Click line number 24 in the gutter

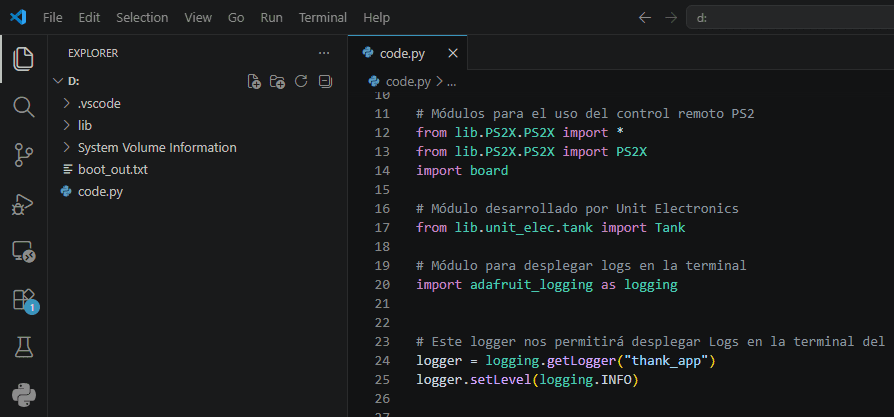pos(382,361)
